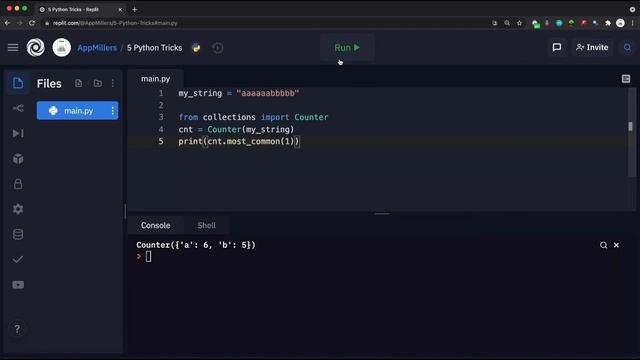Select the Files sidebar icon
The image size is (640, 360).
coord(18,83)
